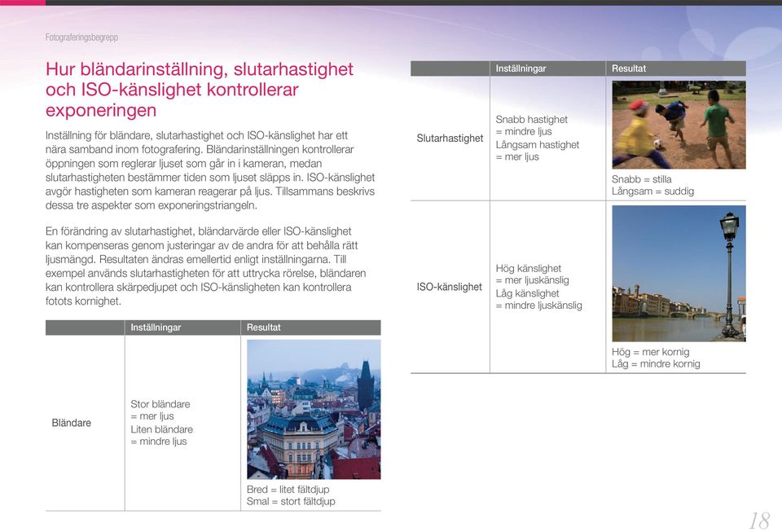The width and height of the screenshot is (782, 532).
Task: Click the paragraph beginning 'En förändring av slutarhastighet'
Action: point(206,266)
